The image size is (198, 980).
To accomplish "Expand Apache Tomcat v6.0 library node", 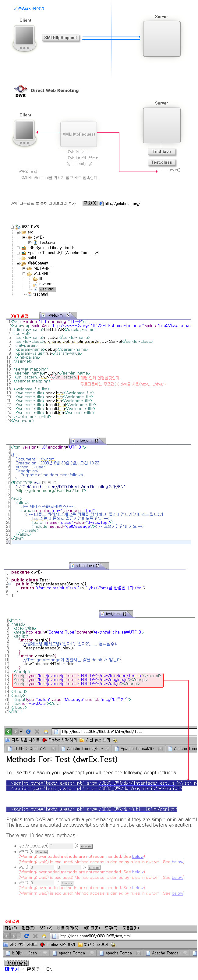I will [x=18, y=253].
